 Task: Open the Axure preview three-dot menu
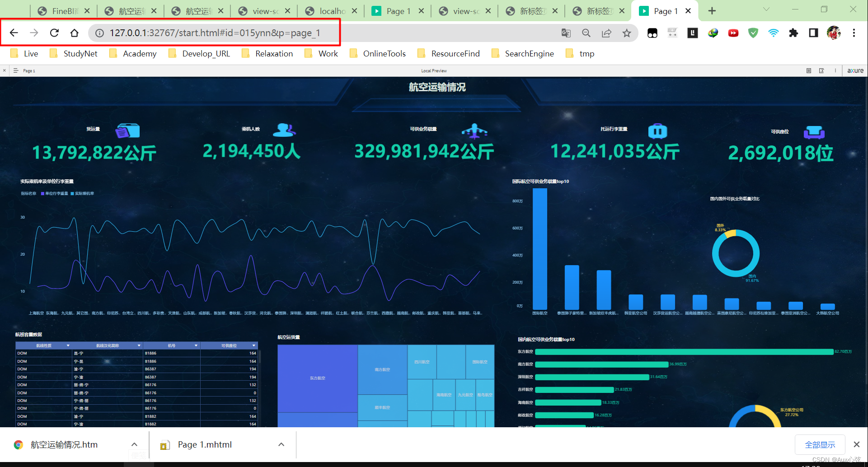coord(835,70)
